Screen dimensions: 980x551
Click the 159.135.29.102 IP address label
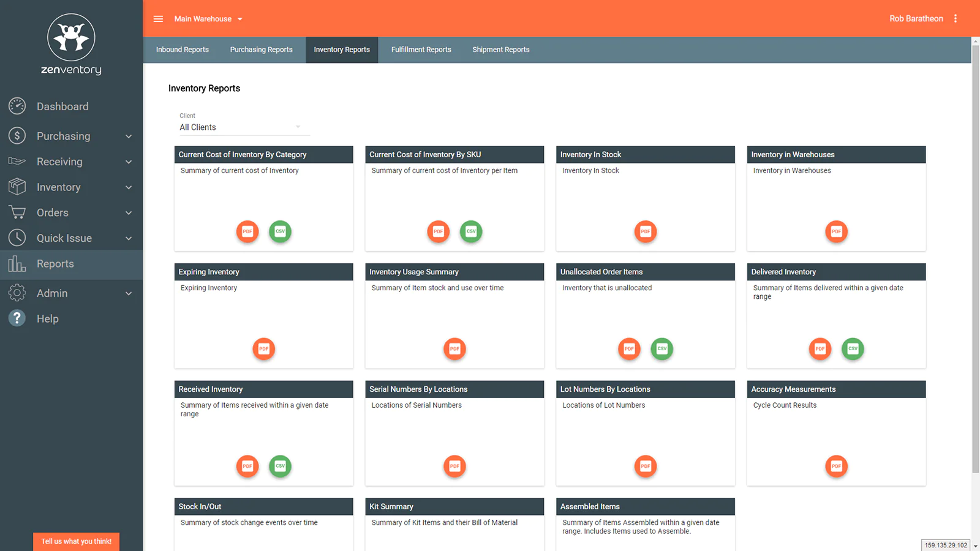click(946, 545)
